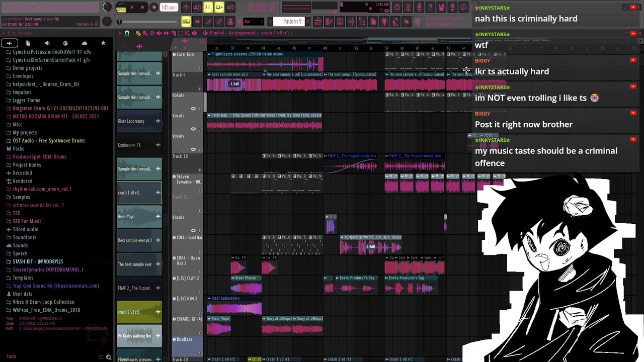Open the Bar snap dropdown
This screenshot has width=644, height=362.
253,22
